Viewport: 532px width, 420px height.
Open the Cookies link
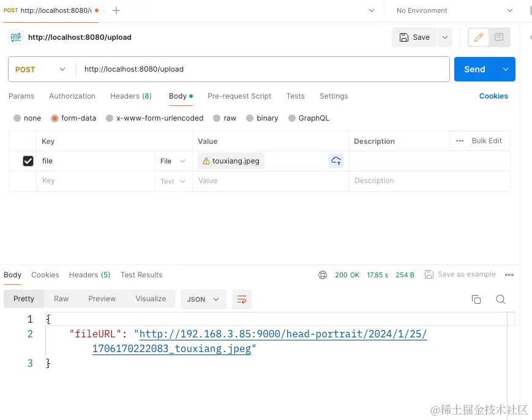pyautogui.click(x=493, y=96)
